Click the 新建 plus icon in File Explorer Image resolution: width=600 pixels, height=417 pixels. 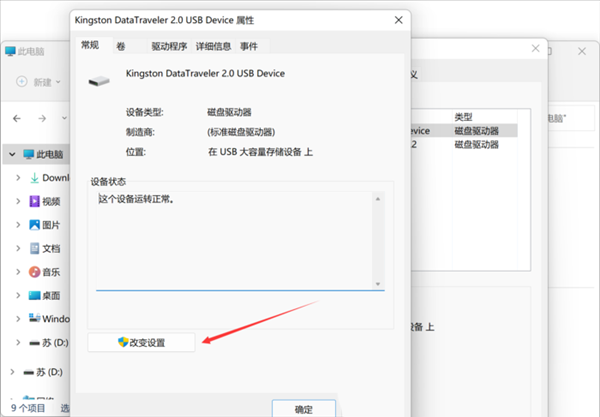click(x=21, y=81)
